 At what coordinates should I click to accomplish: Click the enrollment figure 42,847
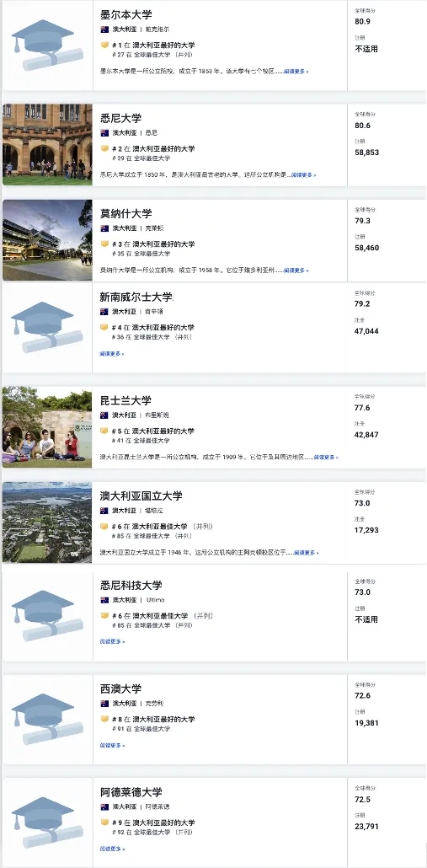(366, 435)
